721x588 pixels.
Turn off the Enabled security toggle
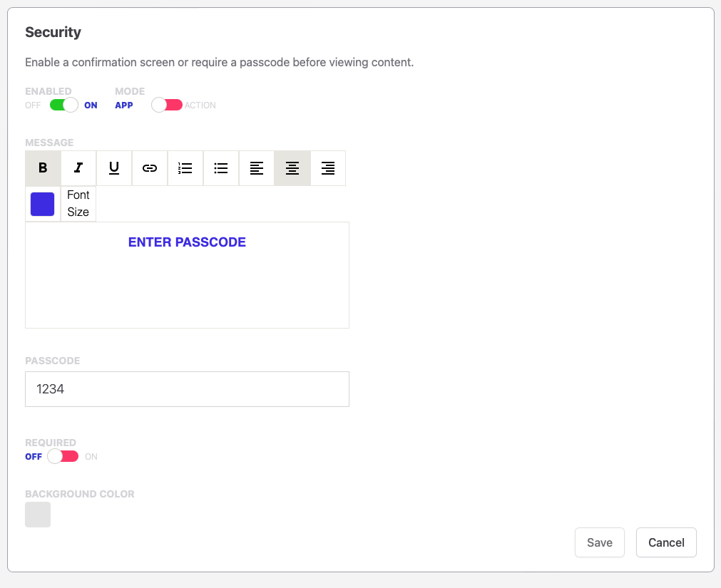tap(63, 105)
